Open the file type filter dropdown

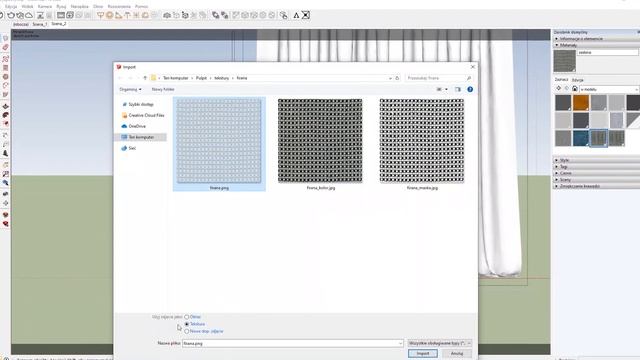coord(440,343)
